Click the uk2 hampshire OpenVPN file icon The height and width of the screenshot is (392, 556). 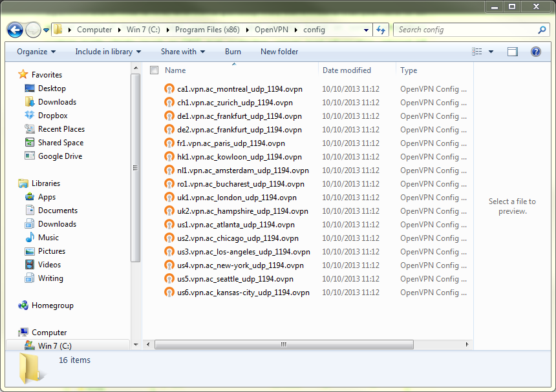[x=169, y=211]
